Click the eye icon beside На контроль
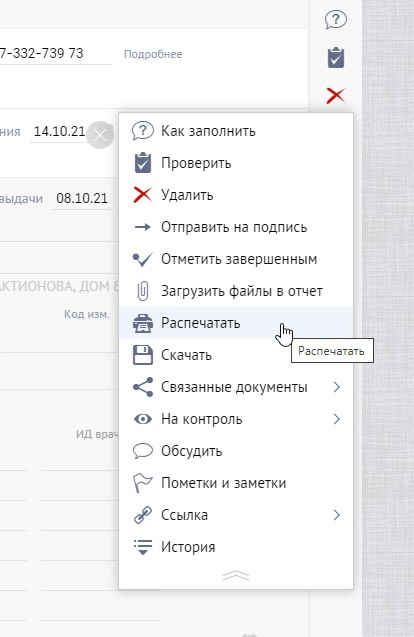The image size is (414, 637). [143, 419]
